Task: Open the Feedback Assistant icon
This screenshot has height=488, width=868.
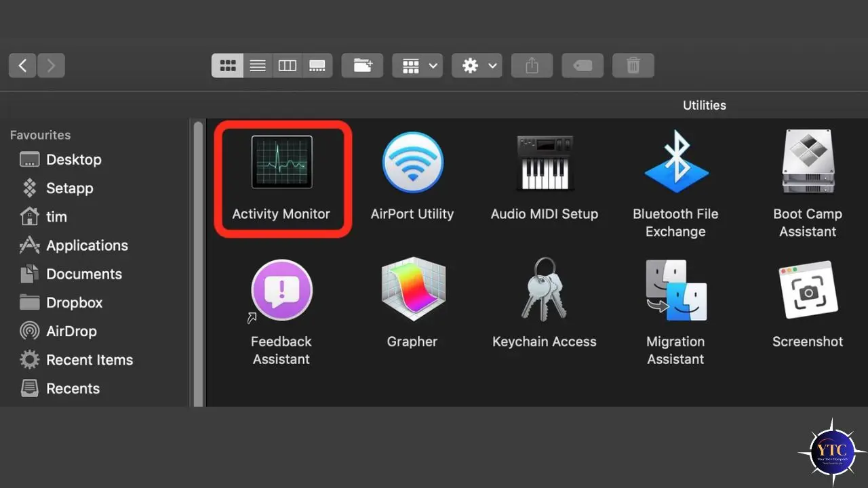Action: coord(281,290)
